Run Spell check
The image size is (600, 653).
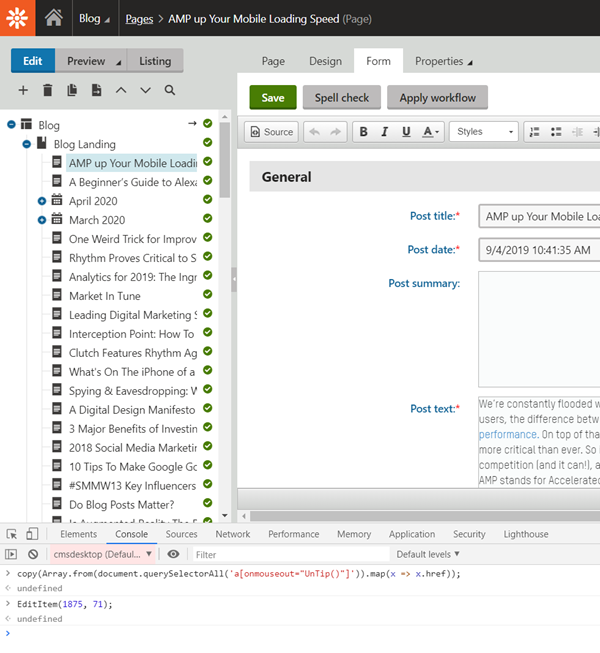(342, 97)
